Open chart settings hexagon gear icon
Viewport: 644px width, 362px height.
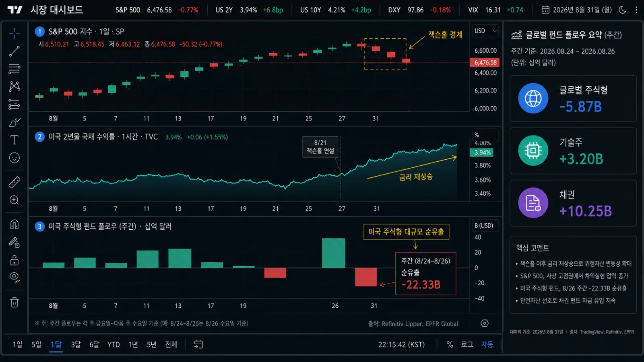click(x=485, y=323)
